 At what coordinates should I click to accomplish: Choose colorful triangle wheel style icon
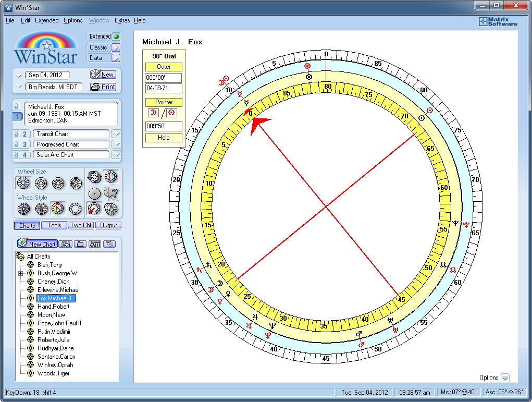(x=58, y=209)
